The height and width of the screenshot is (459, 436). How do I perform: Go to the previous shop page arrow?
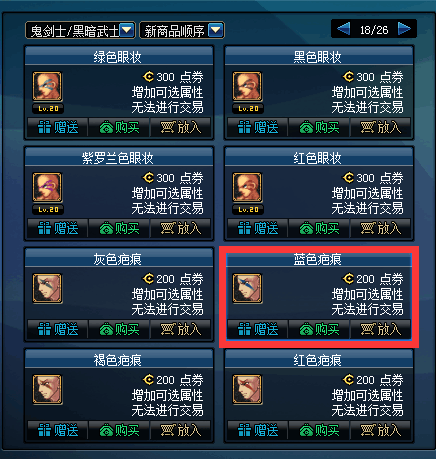[343, 29]
